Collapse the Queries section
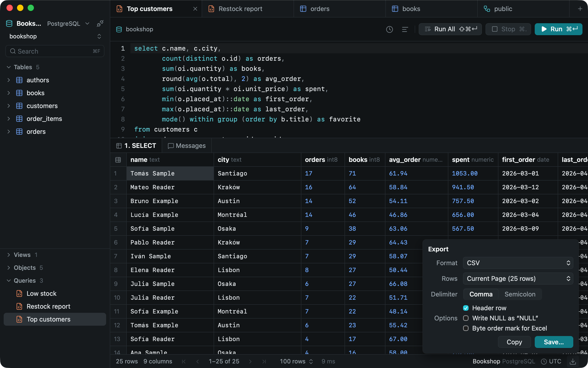This screenshot has width=588, height=368. 9,281
